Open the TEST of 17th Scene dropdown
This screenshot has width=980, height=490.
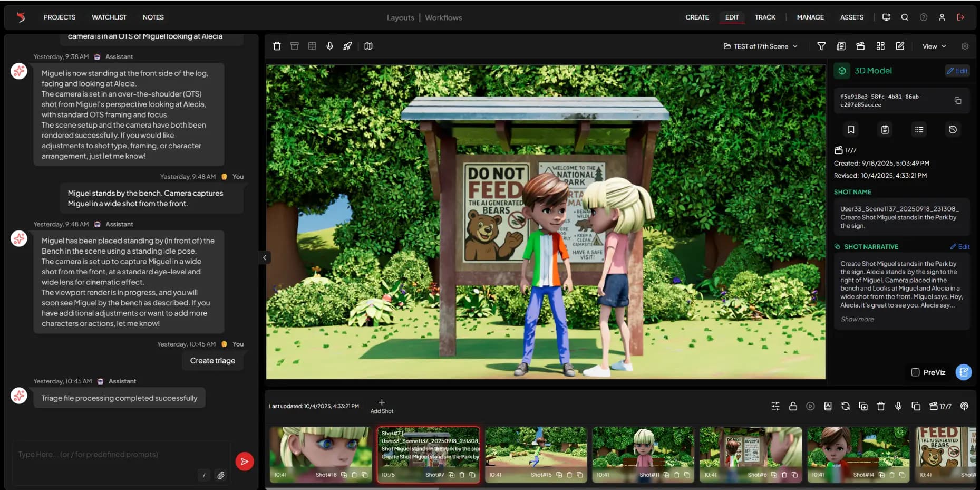pos(760,46)
